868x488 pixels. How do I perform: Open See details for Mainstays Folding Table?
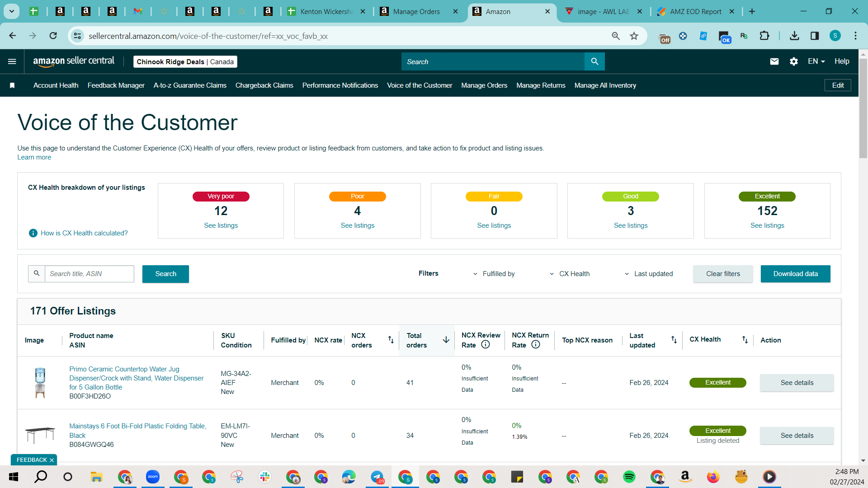tap(797, 436)
